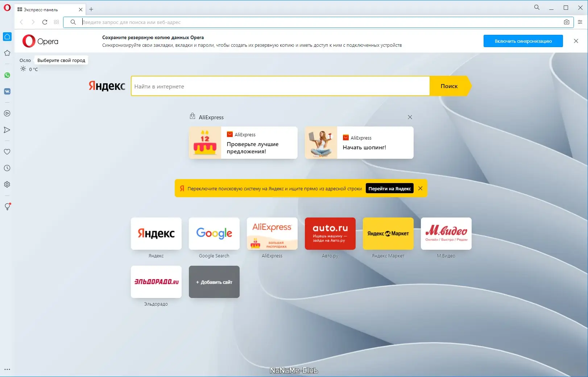This screenshot has height=377, width=588.
Task: Click the AliExpress shopping bag icon
Action: click(192, 116)
